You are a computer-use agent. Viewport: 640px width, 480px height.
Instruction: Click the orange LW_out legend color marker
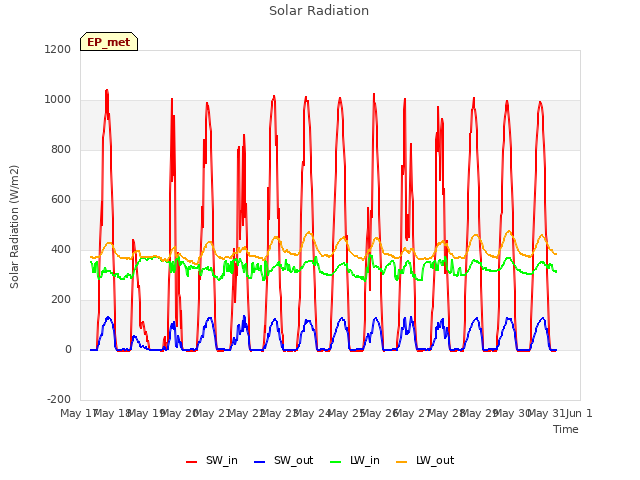[402, 462]
